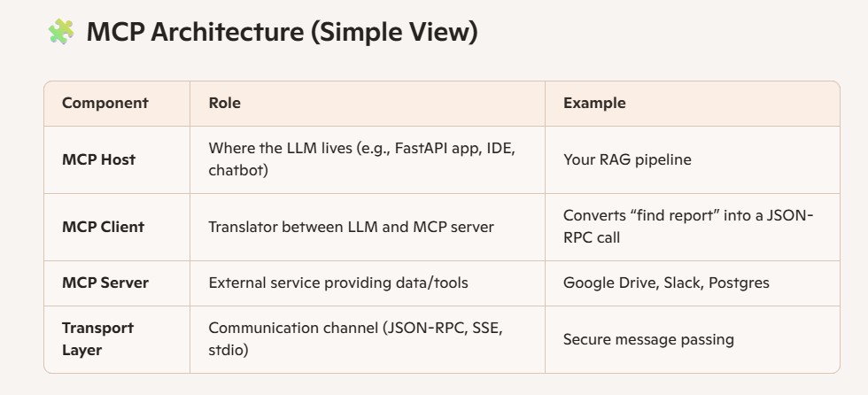Click the Role column header
The height and width of the screenshot is (395, 868).
[224, 103]
